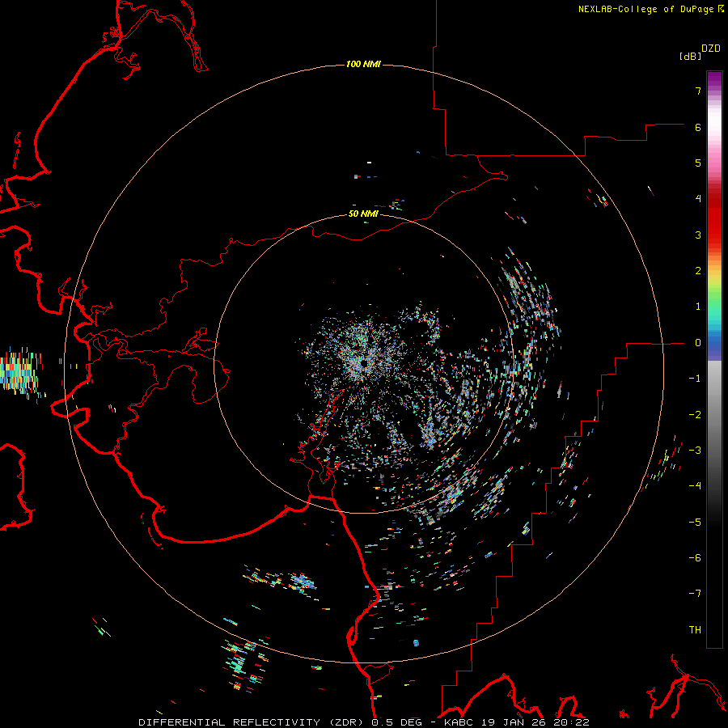
Task: Click the 0 value on the color scale
Action: (698, 343)
